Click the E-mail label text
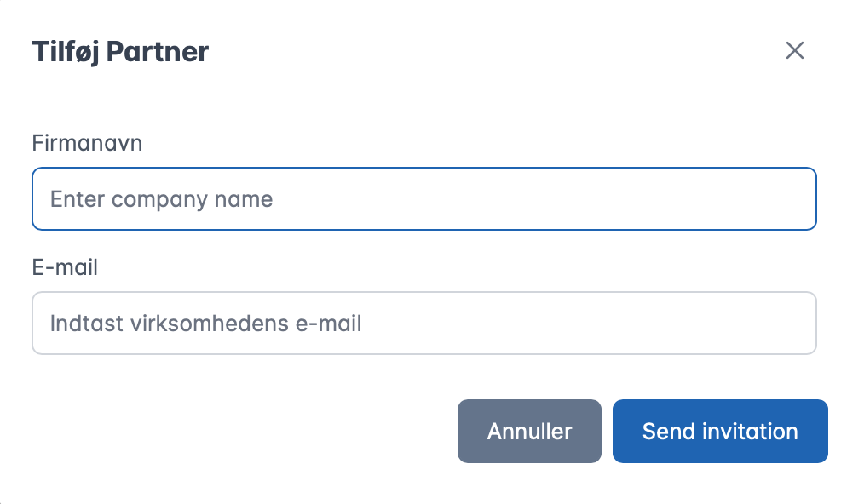This screenshot has height=504, width=847. coord(65,267)
